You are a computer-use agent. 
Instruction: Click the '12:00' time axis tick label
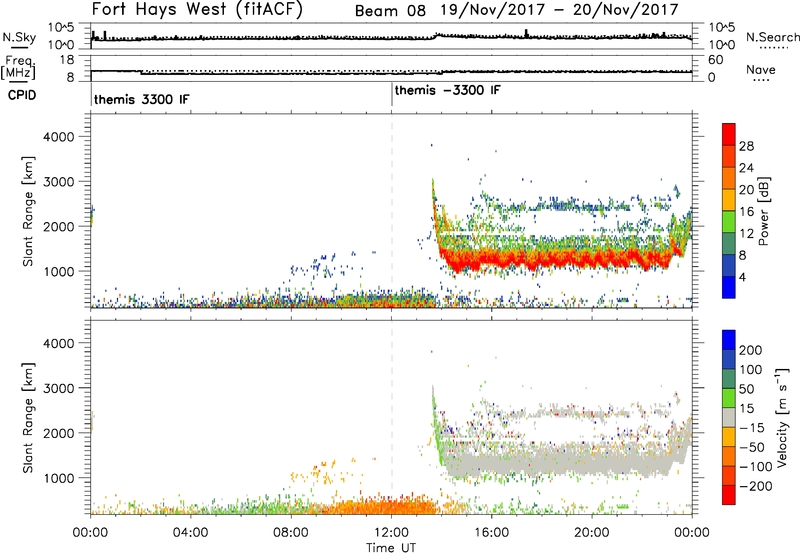391,533
